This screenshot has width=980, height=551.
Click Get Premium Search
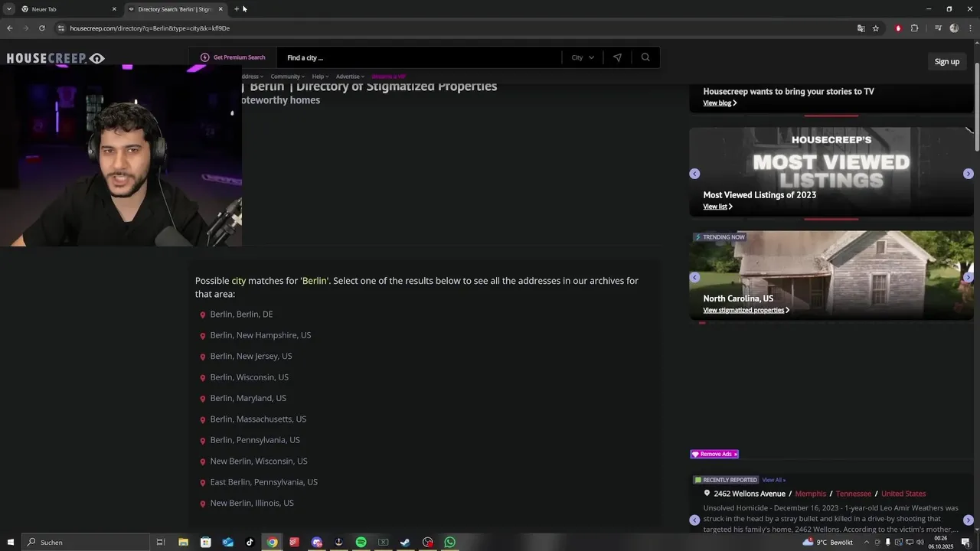coord(233,57)
